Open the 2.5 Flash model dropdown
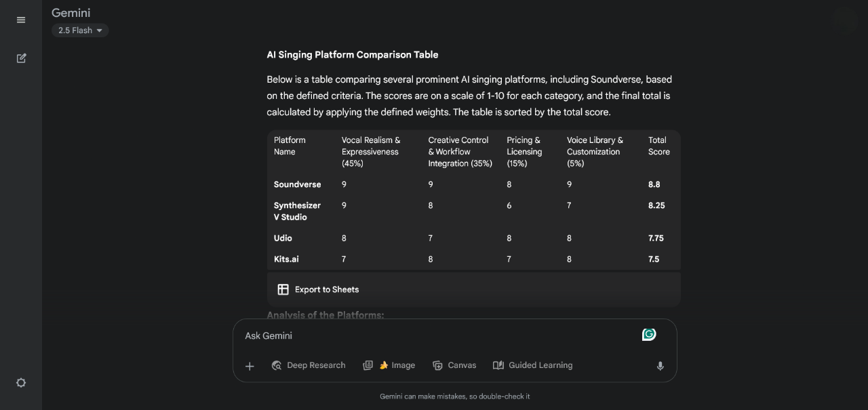 [80, 30]
